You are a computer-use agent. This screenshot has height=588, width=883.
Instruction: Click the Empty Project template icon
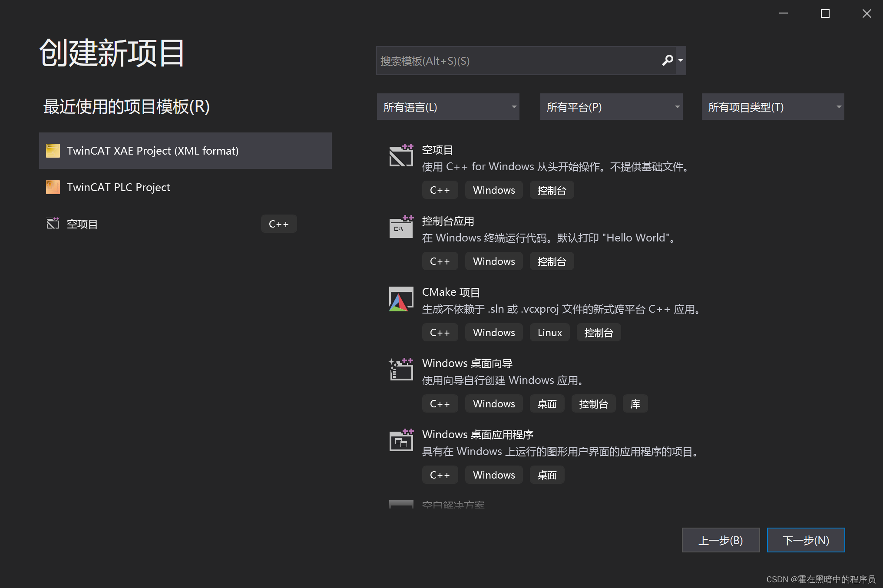pos(401,155)
